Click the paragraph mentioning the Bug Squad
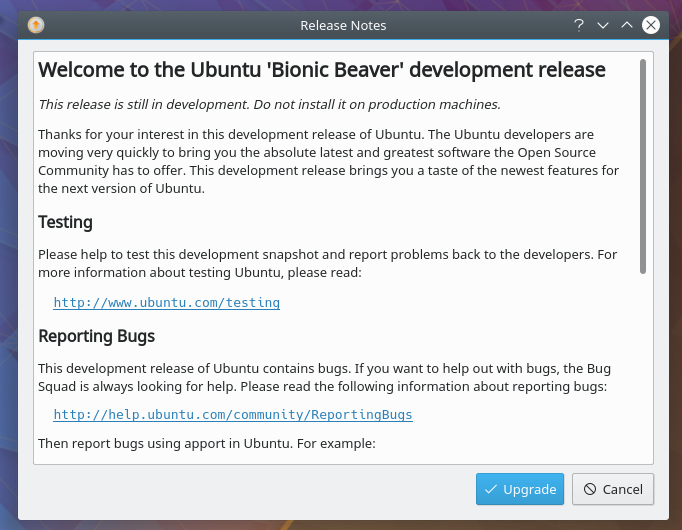Image resolution: width=682 pixels, height=530 pixels. (x=330, y=378)
